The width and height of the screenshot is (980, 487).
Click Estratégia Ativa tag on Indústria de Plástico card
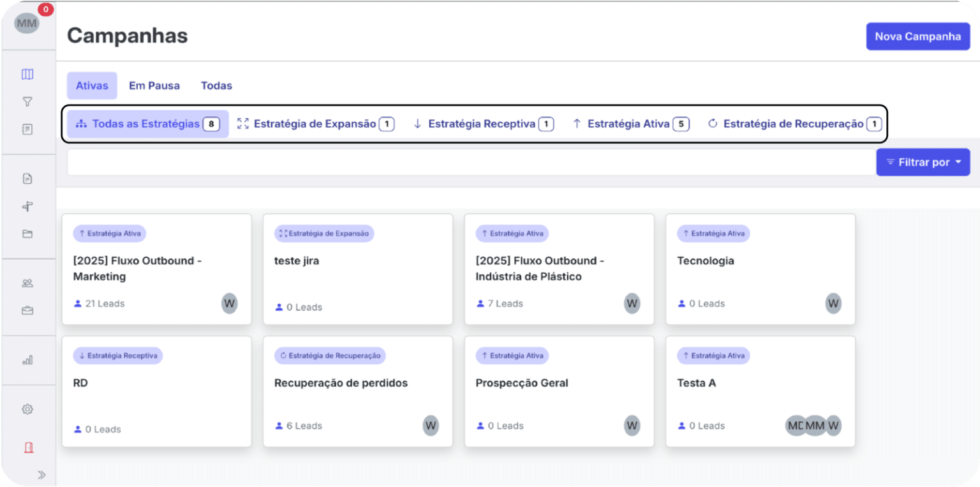coord(512,234)
